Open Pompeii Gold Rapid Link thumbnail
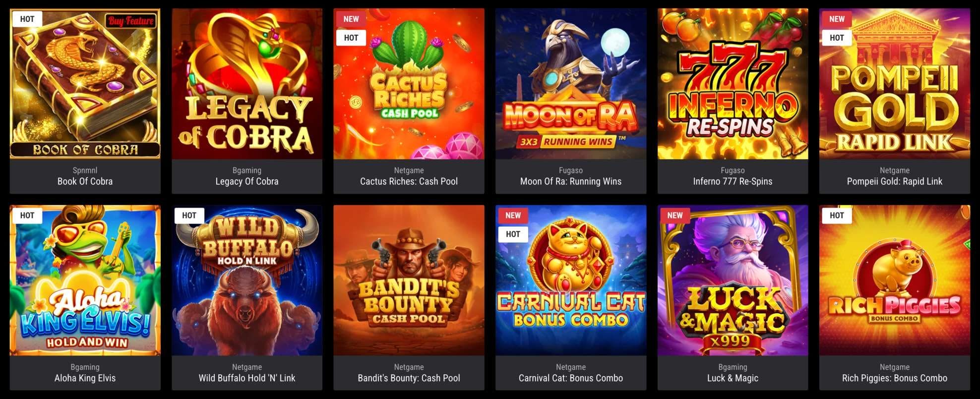 click(895, 84)
